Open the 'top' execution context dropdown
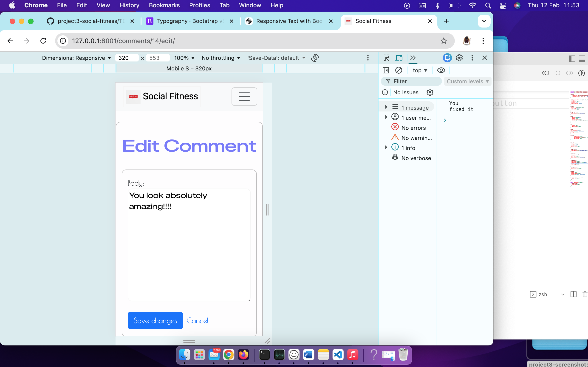Viewport: 588px width, 367px height. [x=420, y=70]
